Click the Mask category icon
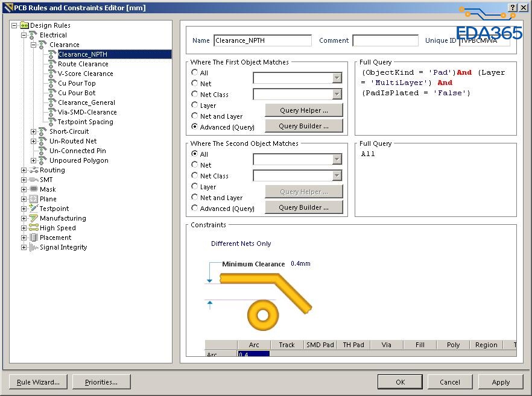The height and width of the screenshot is (396, 532). 33,190
